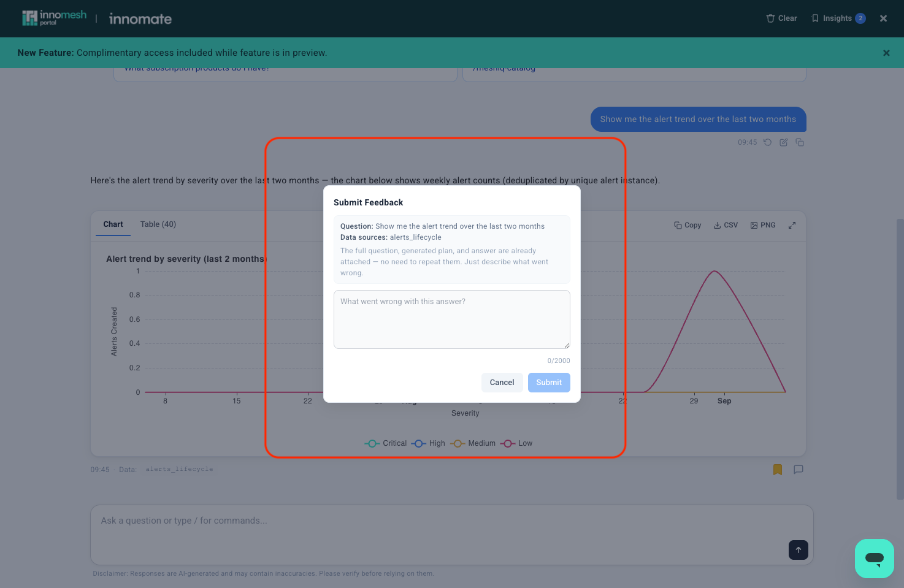Toggle the High severity legend item
The width and height of the screenshot is (904, 588).
[x=429, y=443]
